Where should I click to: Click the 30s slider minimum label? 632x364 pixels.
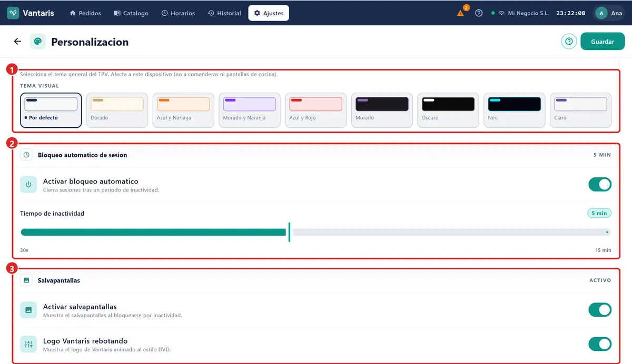[x=24, y=250]
